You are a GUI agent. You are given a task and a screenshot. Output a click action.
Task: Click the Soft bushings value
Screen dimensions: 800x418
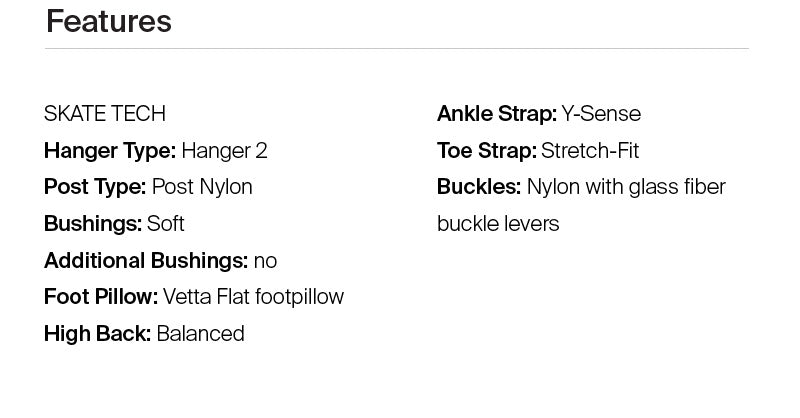point(166,224)
